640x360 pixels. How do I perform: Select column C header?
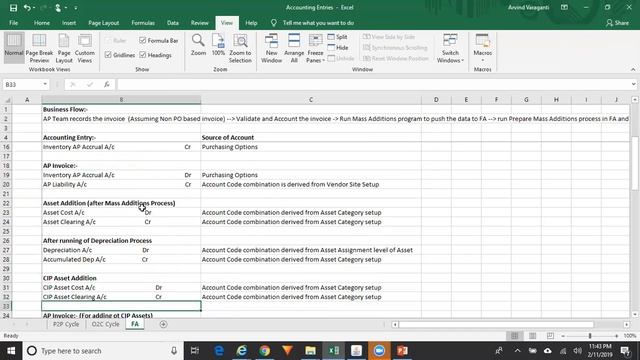click(x=311, y=100)
